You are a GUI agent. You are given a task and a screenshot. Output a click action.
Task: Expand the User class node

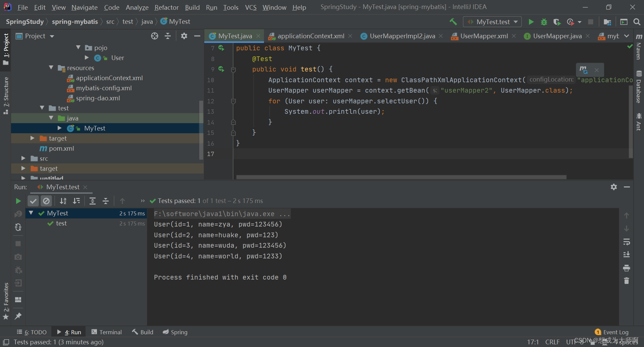tap(87, 58)
